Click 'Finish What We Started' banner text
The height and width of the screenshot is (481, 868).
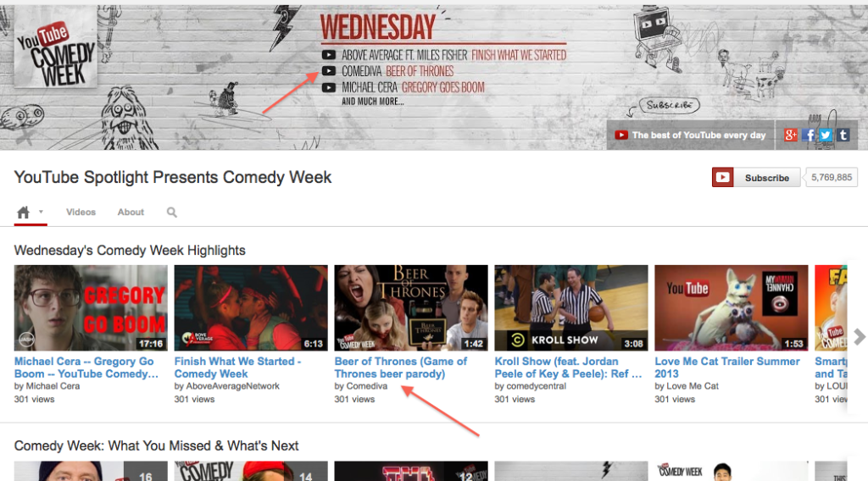click(x=519, y=55)
